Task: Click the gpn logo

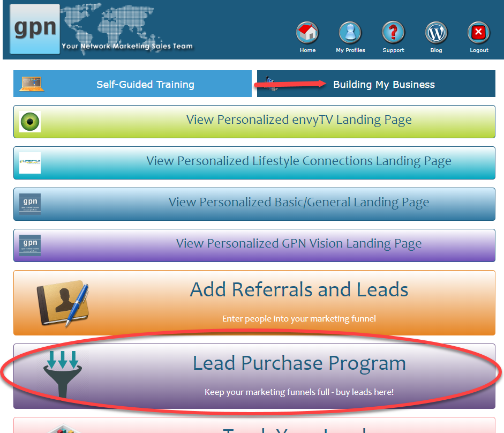Action: click(x=35, y=29)
